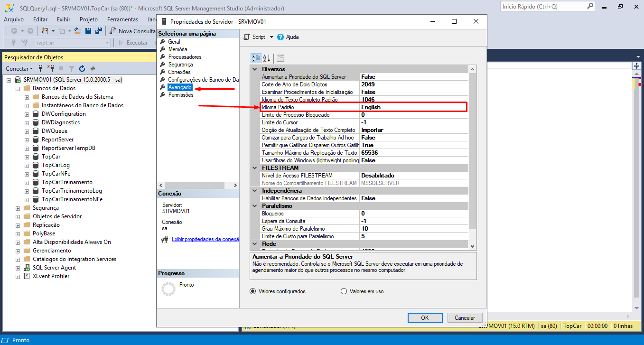Open the Projeto menu

pos(89,19)
